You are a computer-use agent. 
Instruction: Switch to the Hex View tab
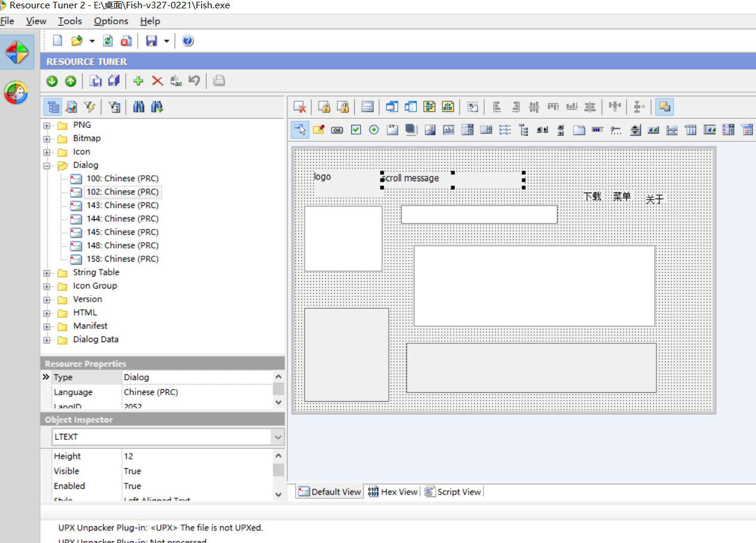pos(393,492)
